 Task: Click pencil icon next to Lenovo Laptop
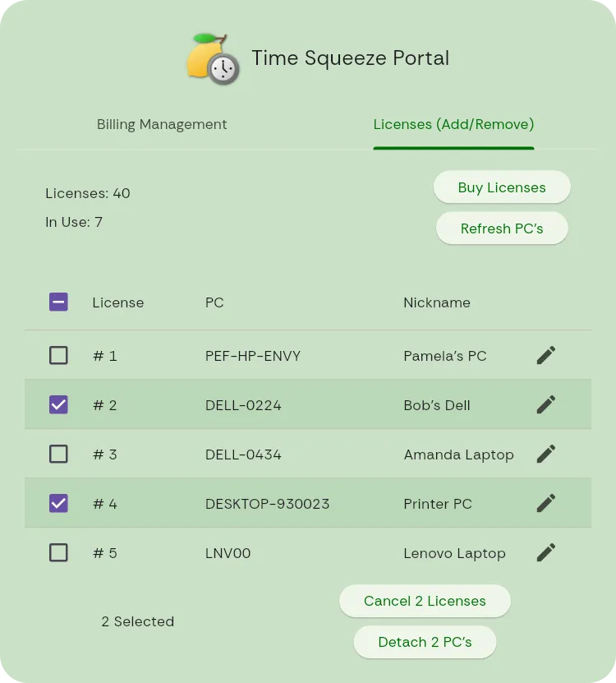tap(546, 552)
